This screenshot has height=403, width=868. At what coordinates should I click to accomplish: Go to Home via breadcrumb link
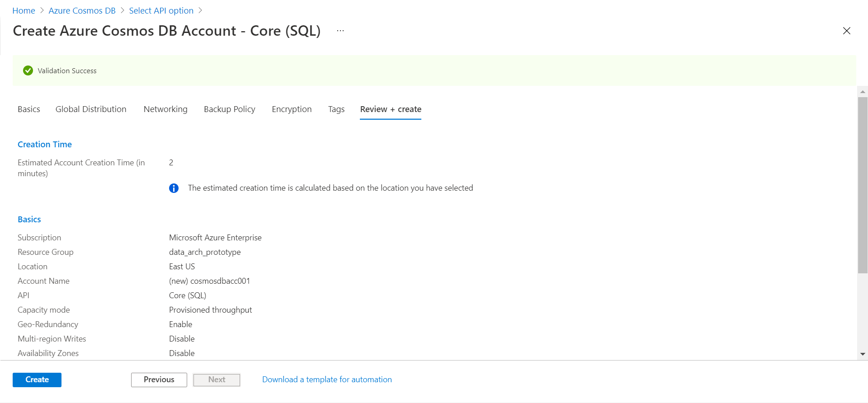24,10
